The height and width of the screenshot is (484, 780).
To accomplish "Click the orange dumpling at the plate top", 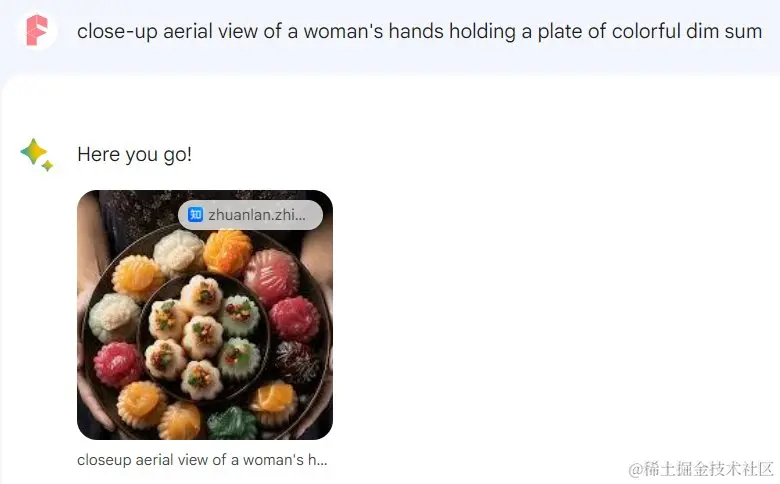I will [228, 251].
